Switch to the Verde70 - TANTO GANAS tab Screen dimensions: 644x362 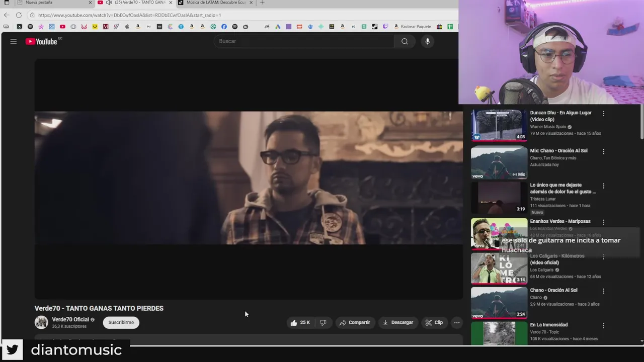(x=135, y=3)
